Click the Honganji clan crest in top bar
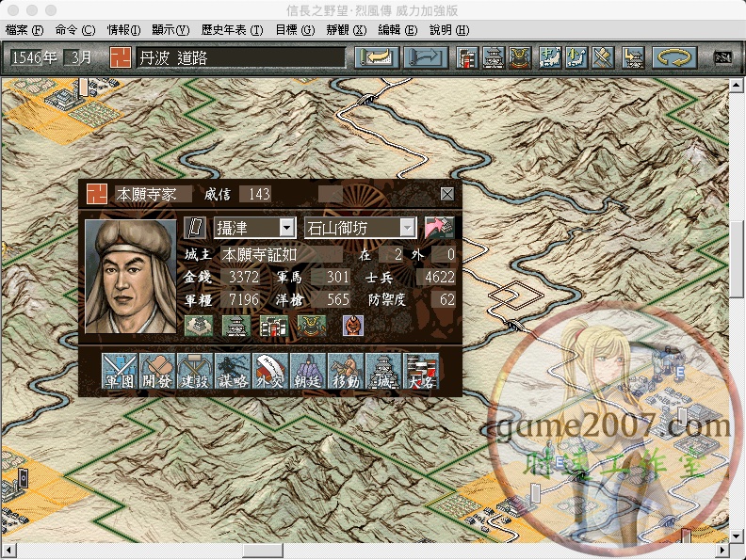The height and width of the screenshot is (560, 746). [x=121, y=57]
